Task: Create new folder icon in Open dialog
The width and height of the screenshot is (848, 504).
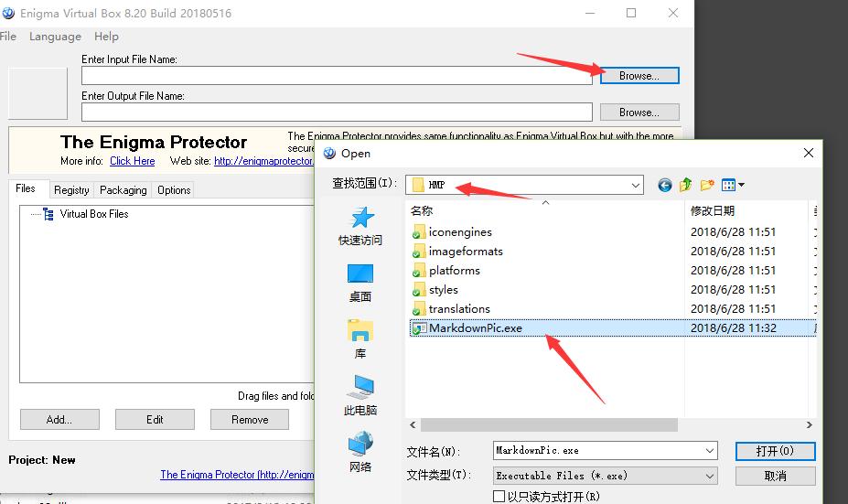Action: (x=707, y=185)
